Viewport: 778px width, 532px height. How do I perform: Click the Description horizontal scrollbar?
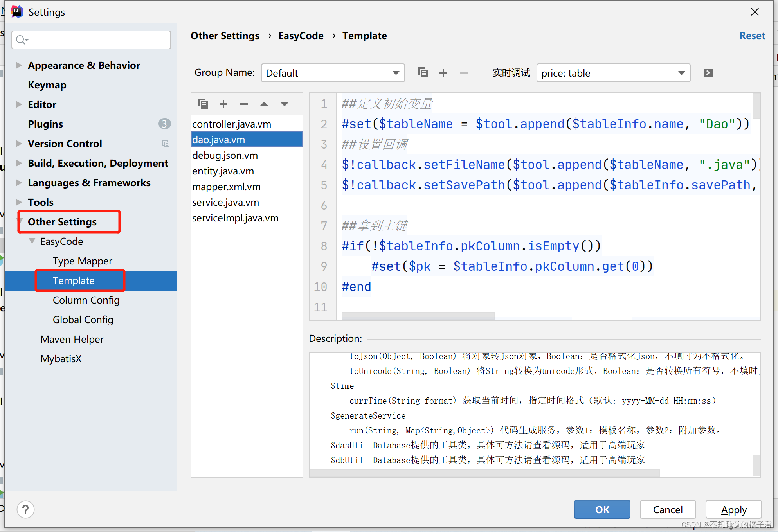pos(484,473)
